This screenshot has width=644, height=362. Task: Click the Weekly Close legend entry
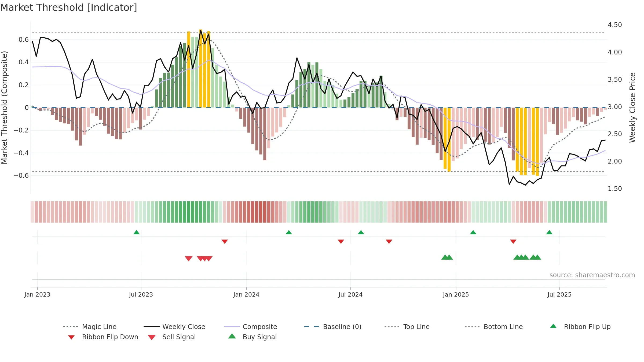[174, 327]
